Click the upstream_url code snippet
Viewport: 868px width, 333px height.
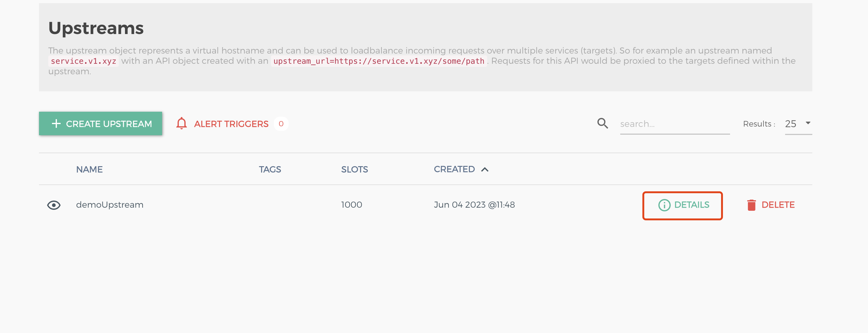tap(379, 61)
